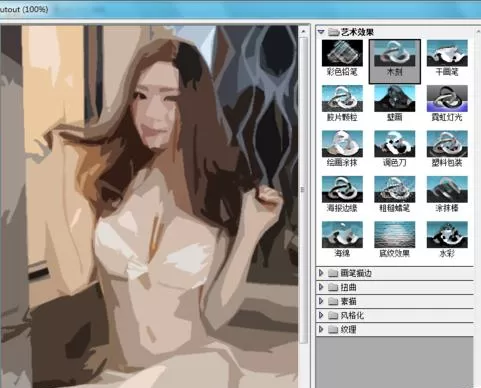Screen dimensions: 481x388
Task: Select the 海报边缘 filter thumbnail
Action: coord(342,189)
